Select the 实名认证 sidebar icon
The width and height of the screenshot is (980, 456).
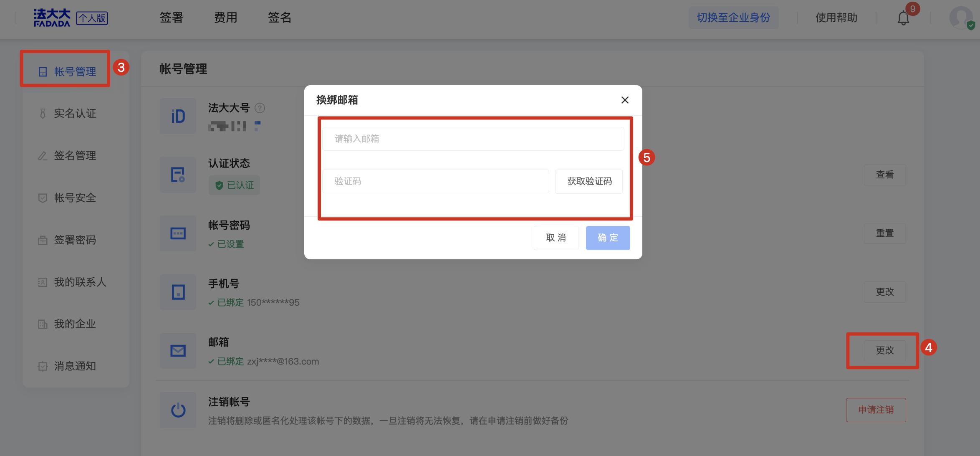pos(42,113)
